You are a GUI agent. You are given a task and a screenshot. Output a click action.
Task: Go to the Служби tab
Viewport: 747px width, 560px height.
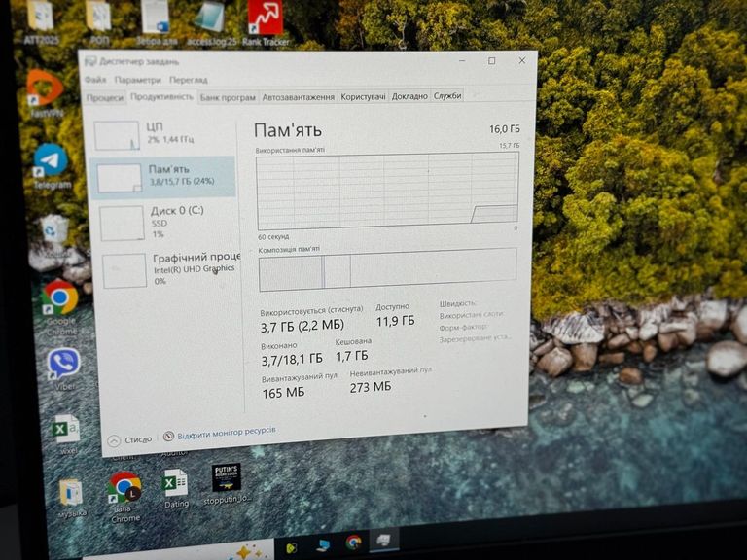pos(447,95)
